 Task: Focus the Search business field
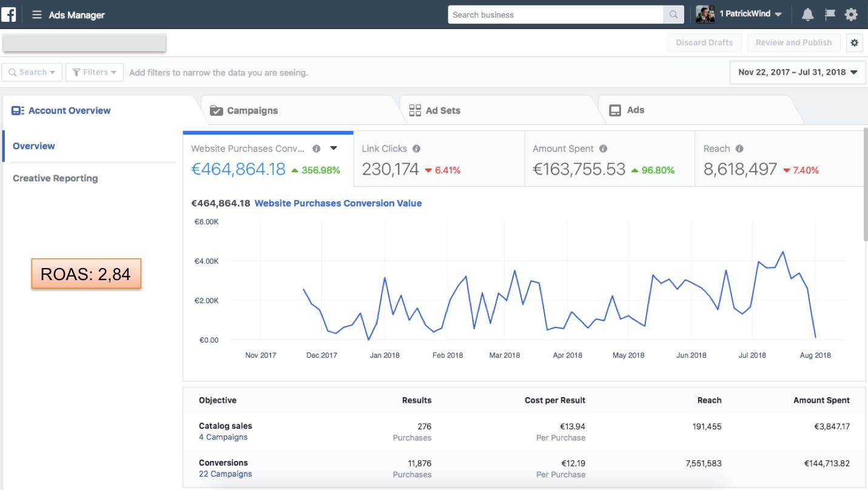[x=555, y=15]
